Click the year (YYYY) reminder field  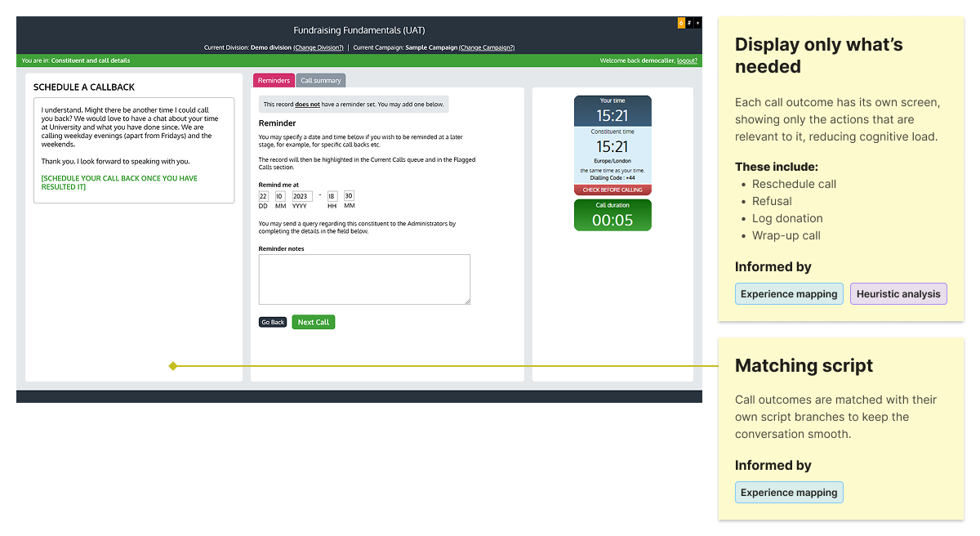(302, 196)
